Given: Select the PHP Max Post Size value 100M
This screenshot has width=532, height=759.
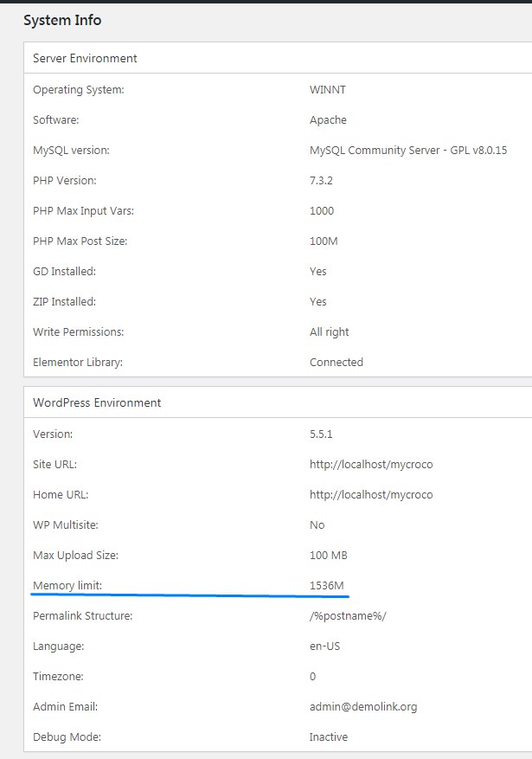Looking at the screenshot, I should (324, 241).
